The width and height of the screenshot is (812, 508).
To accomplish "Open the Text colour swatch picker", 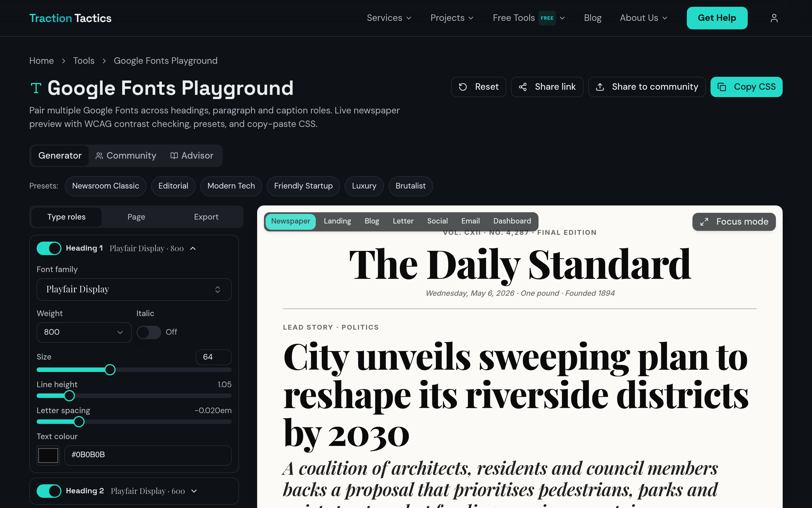I will click(48, 456).
